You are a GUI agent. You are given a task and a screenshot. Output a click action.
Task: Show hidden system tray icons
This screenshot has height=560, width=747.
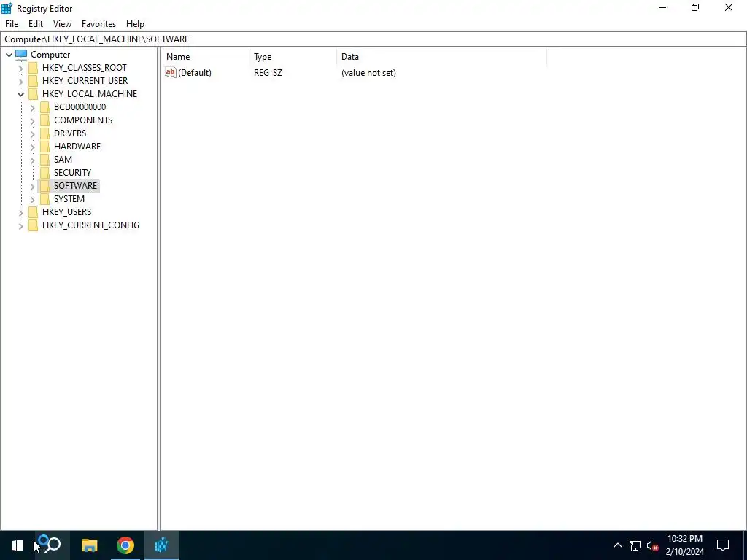pyautogui.click(x=617, y=545)
